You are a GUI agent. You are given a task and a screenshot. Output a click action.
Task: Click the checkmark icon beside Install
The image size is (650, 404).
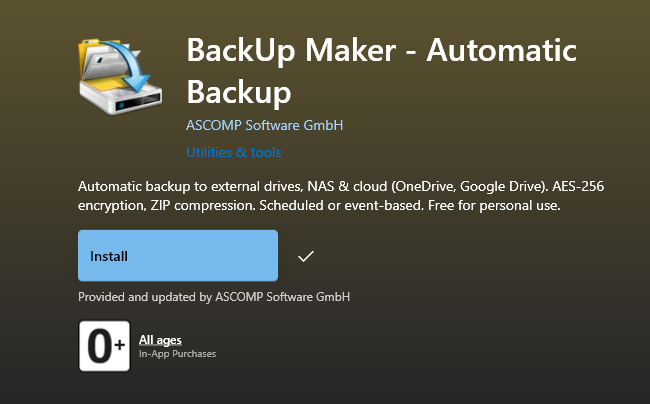[x=306, y=256]
